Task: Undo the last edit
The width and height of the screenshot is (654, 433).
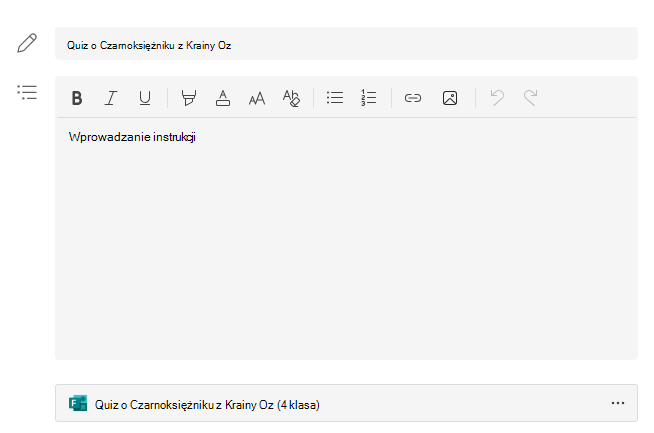Action: tap(497, 98)
